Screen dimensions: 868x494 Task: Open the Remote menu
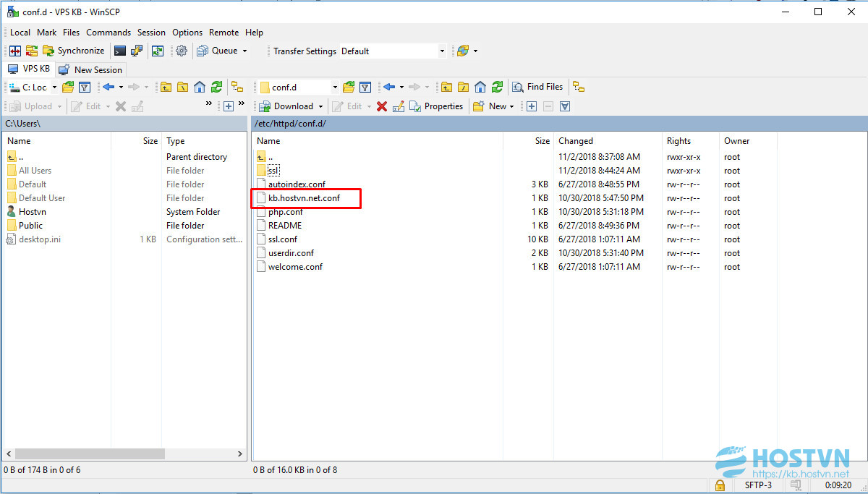click(x=224, y=32)
